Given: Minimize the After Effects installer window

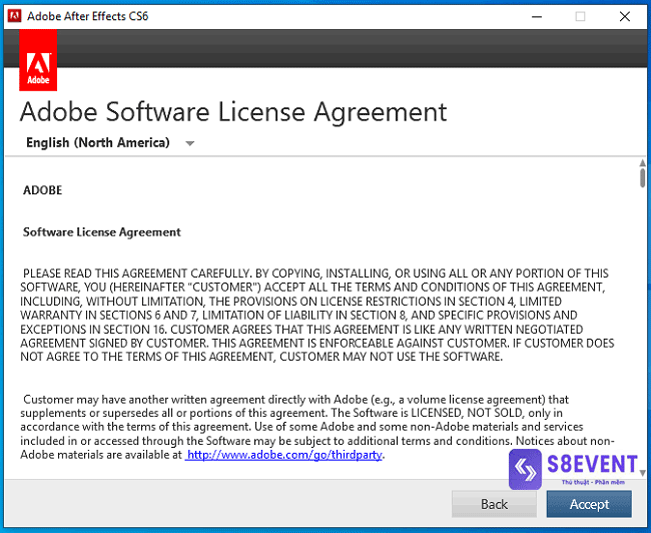Looking at the screenshot, I should 537,17.
